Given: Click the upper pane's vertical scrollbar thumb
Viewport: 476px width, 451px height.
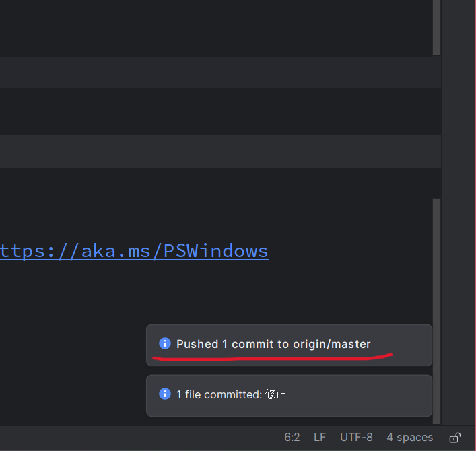Looking at the screenshot, I should [436, 27].
